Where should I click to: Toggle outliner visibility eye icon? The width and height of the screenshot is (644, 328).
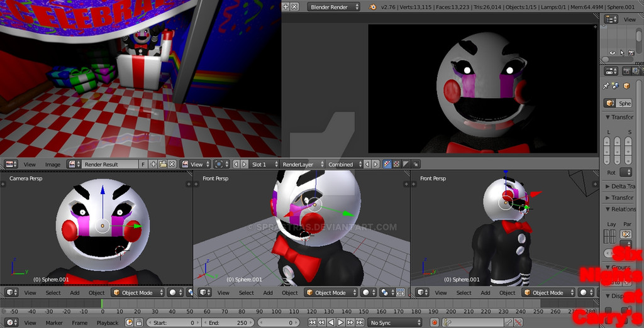[x=613, y=53]
